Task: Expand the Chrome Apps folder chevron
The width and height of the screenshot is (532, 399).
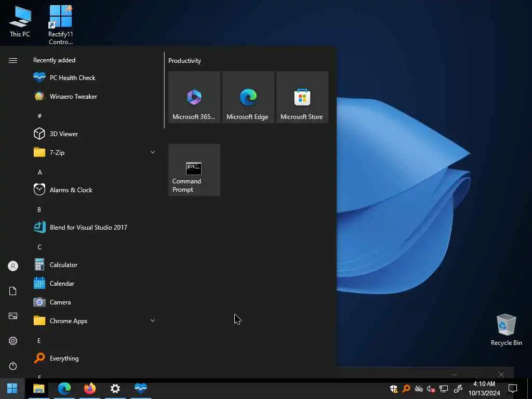Action: pyautogui.click(x=153, y=321)
